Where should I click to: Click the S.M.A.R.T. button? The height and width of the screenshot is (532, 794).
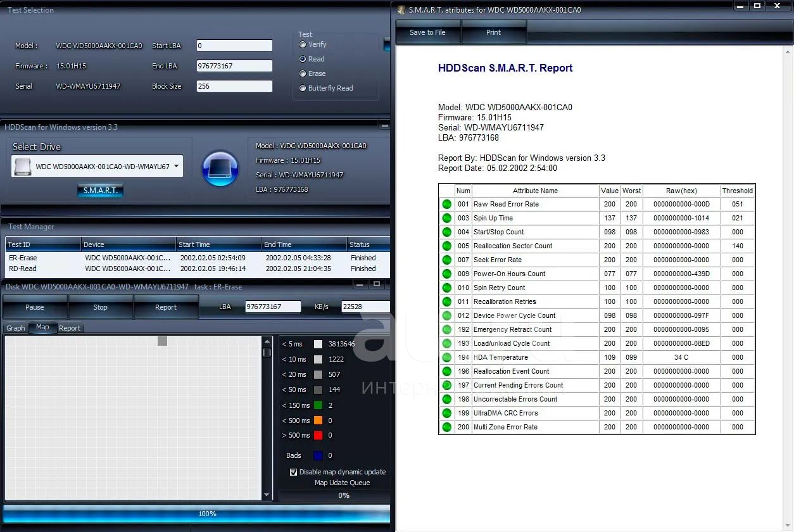point(100,191)
